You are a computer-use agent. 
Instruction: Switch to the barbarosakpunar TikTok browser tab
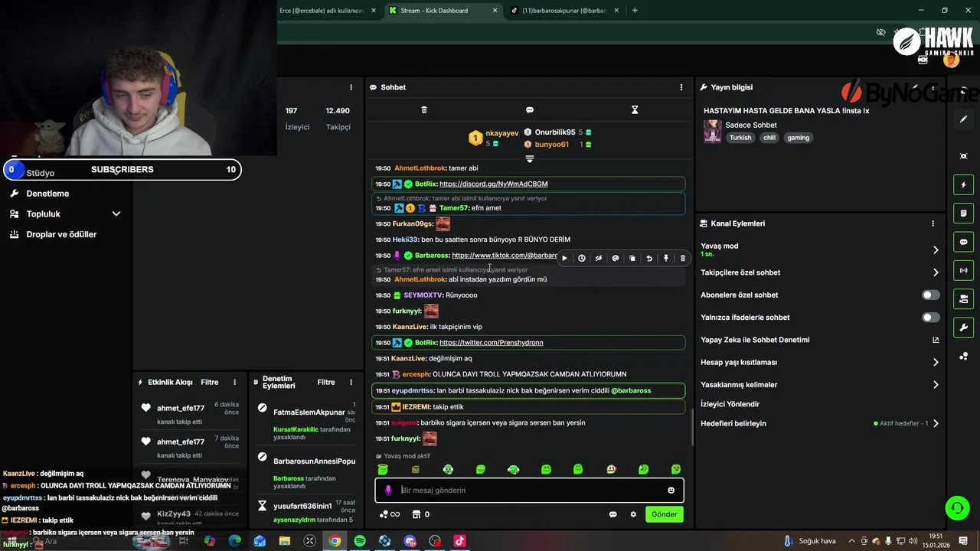tap(565, 11)
